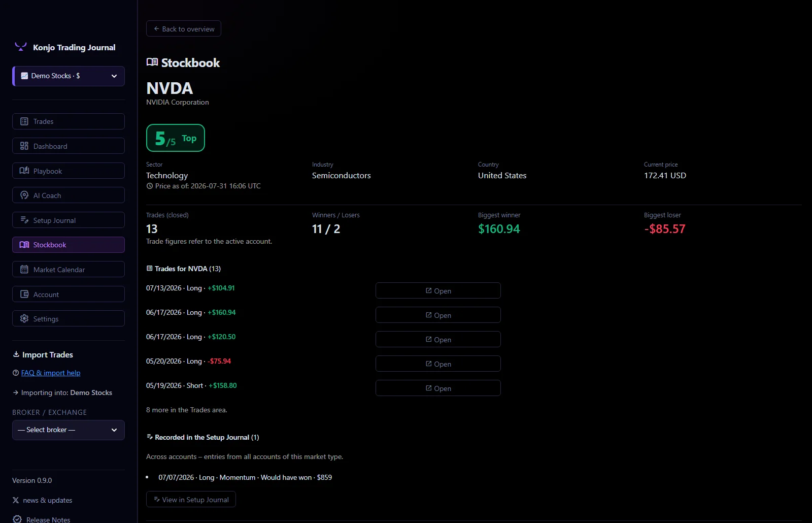Expand the Select broker dropdown

click(x=69, y=430)
